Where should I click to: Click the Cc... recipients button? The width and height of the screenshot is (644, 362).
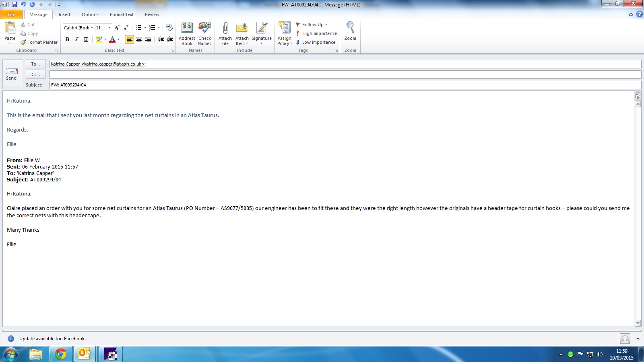click(x=35, y=74)
